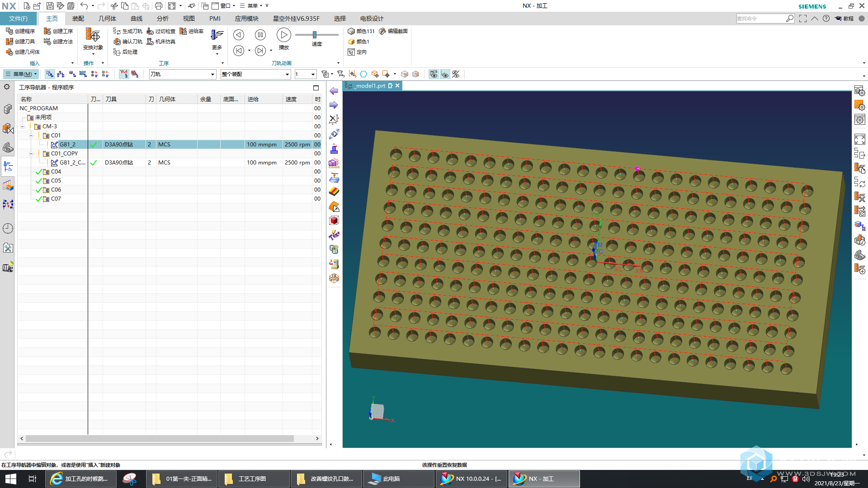Switch to the 电极设计 ribbon tab
Viewport: 868px width, 488px height.
point(372,19)
